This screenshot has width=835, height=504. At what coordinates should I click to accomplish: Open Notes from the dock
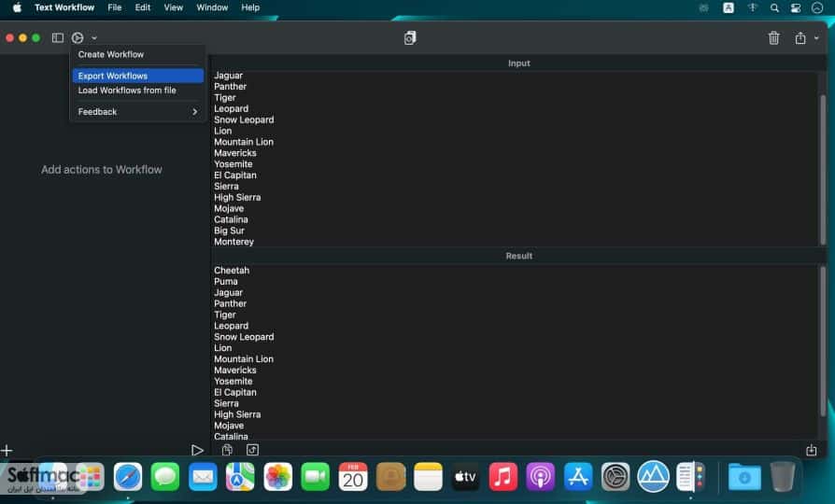[x=428, y=476]
